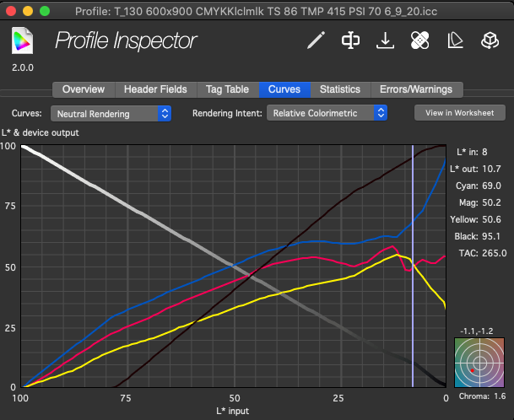The width and height of the screenshot is (514, 420).
Task: Click the green maximize window button
Action: [x=45, y=12]
